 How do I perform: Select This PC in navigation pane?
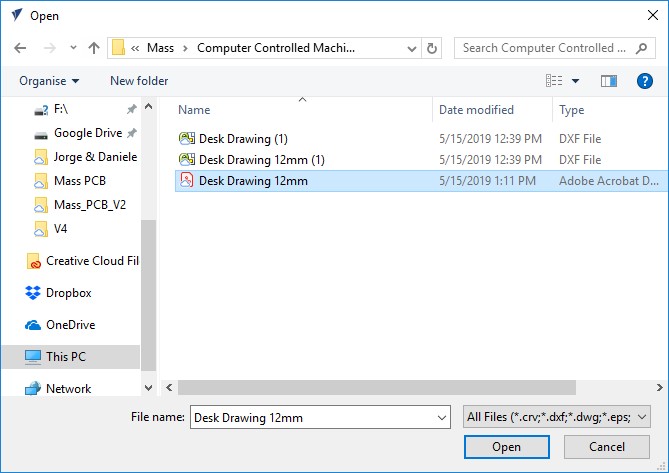click(66, 356)
